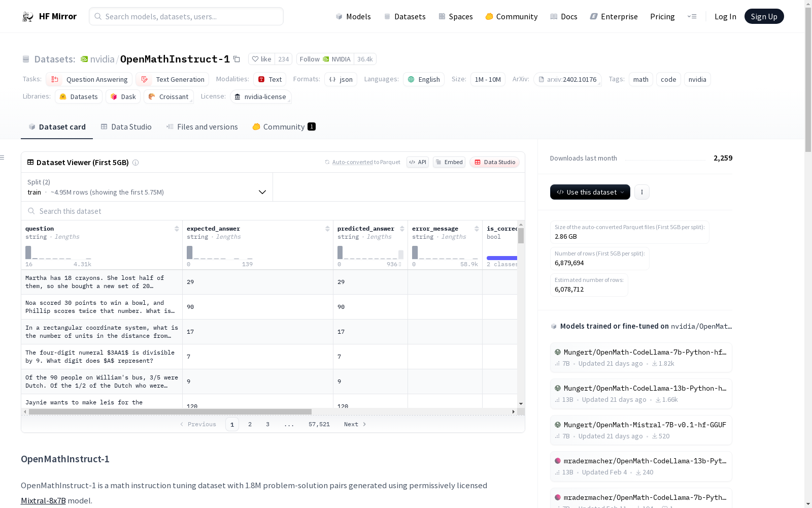
Task: Sort by question column
Action: point(177,229)
